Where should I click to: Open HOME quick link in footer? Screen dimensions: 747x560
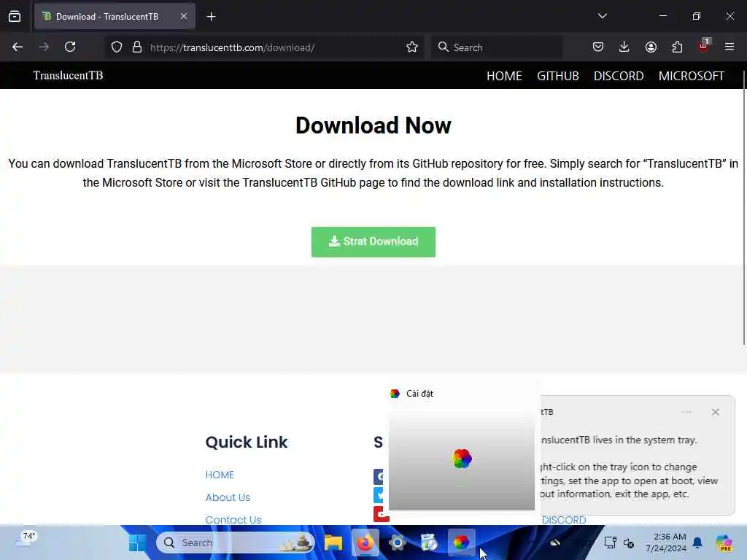click(220, 475)
